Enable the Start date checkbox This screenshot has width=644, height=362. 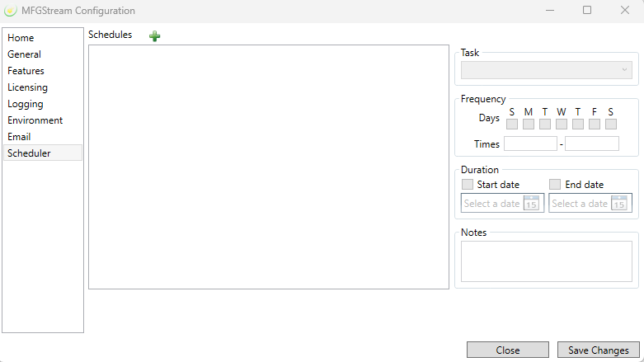[x=468, y=185]
